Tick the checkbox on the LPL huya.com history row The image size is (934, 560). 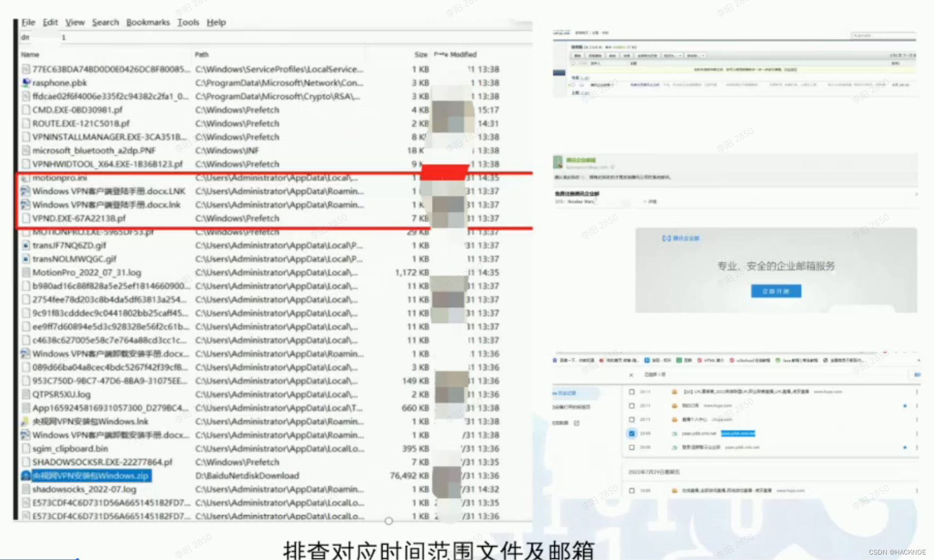pos(632,392)
